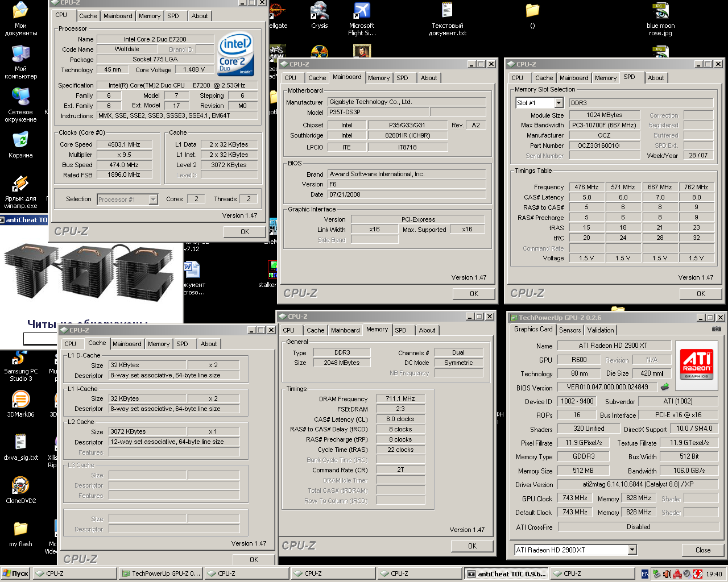
Task: Open the Slot #1 dropdown in SPD window
Action: (x=559, y=103)
